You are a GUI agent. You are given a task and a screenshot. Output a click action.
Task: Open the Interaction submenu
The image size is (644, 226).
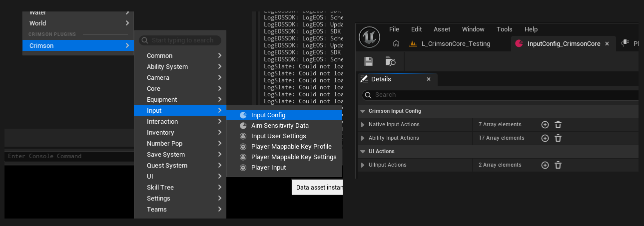point(180,122)
